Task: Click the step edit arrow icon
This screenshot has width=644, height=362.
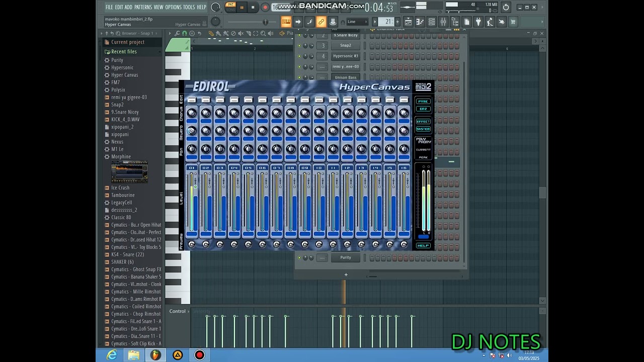Action: pos(298,22)
